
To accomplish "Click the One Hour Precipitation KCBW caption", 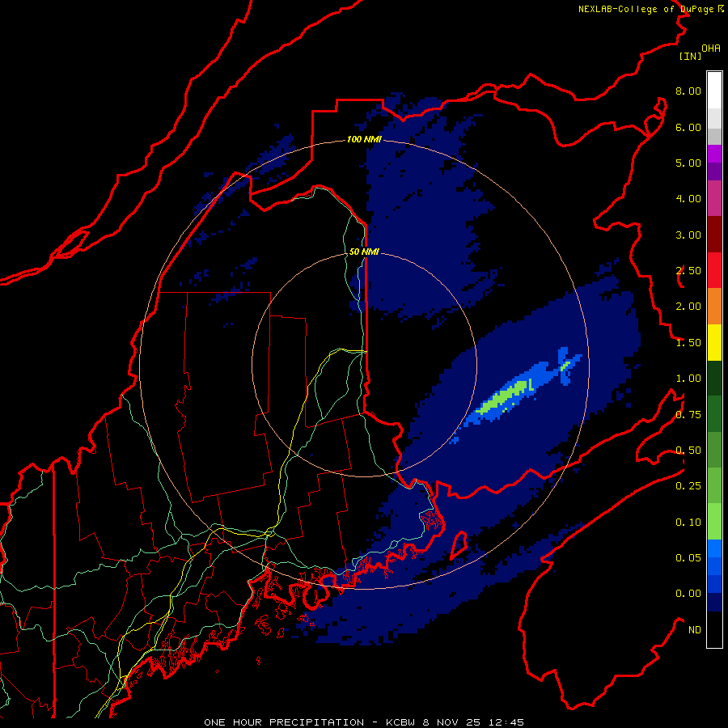I will (x=364, y=722).
